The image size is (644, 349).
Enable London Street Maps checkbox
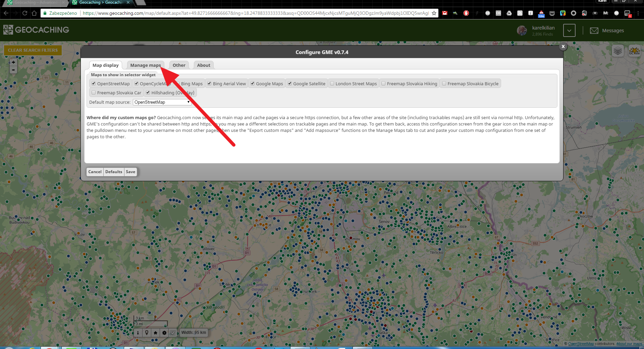point(332,84)
